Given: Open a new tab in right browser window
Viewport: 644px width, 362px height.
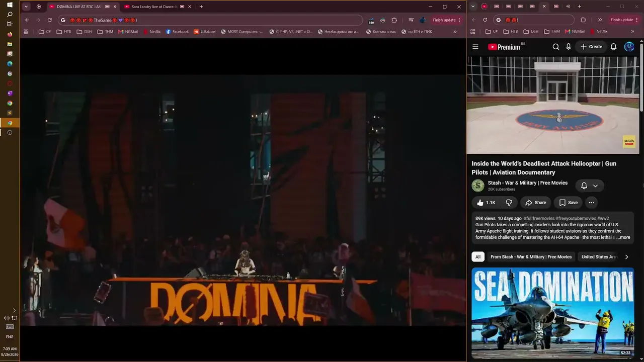Looking at the screenshot, I should [580, 7].
